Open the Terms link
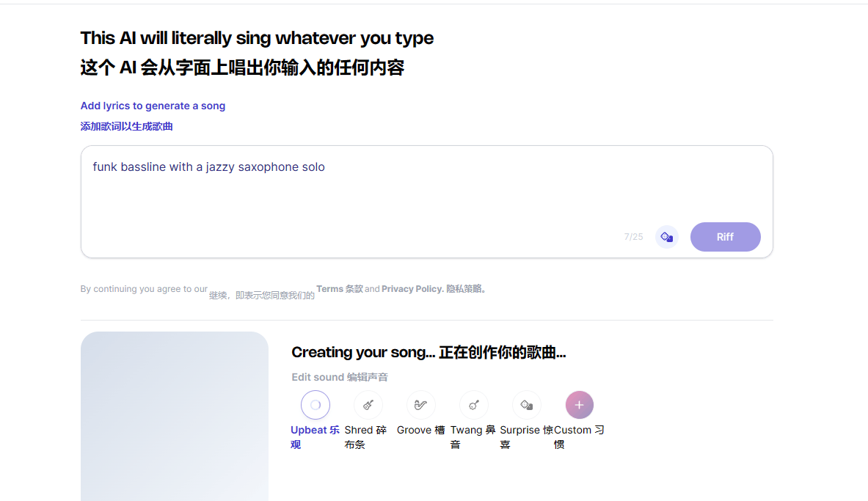This screenshot has height=501, width=868. coord(330,289)
